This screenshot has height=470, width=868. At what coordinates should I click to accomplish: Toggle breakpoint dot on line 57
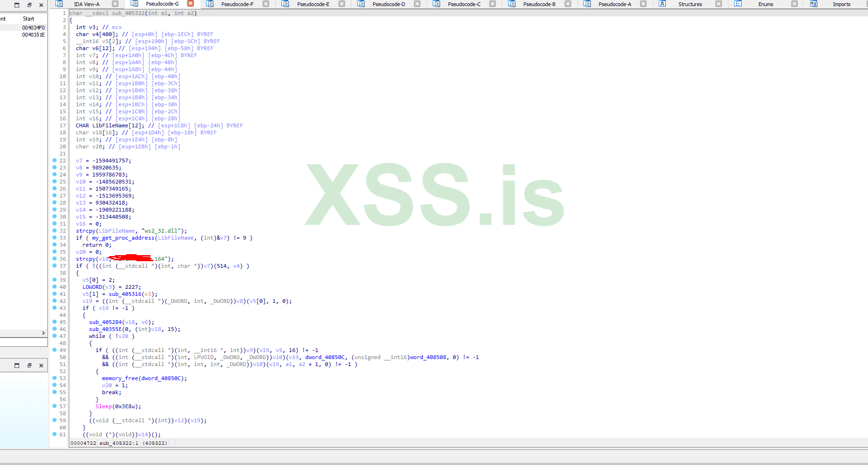pyautogui.click(x=54, y=406)
